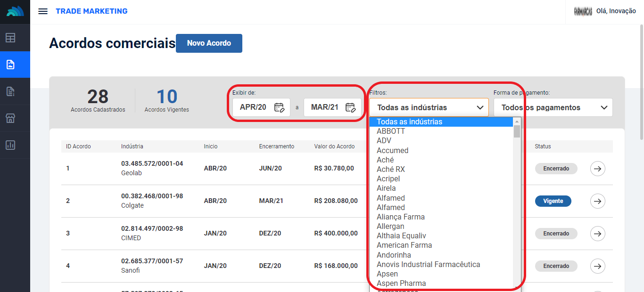Open the bar chart sidebar icon
Image resolution: width=644 pixels, height=292 pixels.
click(x=10, y=145)
